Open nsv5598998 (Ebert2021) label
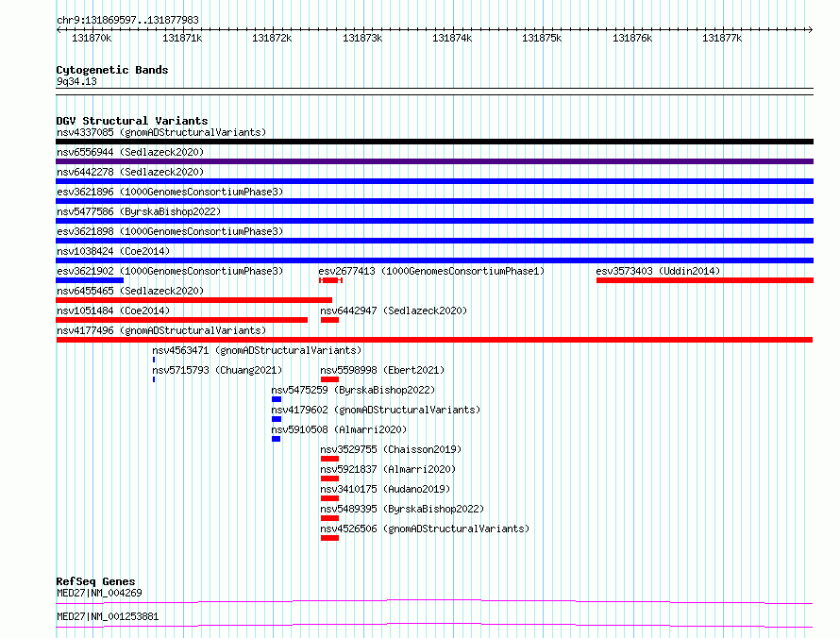Image resolution: width=840 pixels, height=638 pixels. point(382,370)
